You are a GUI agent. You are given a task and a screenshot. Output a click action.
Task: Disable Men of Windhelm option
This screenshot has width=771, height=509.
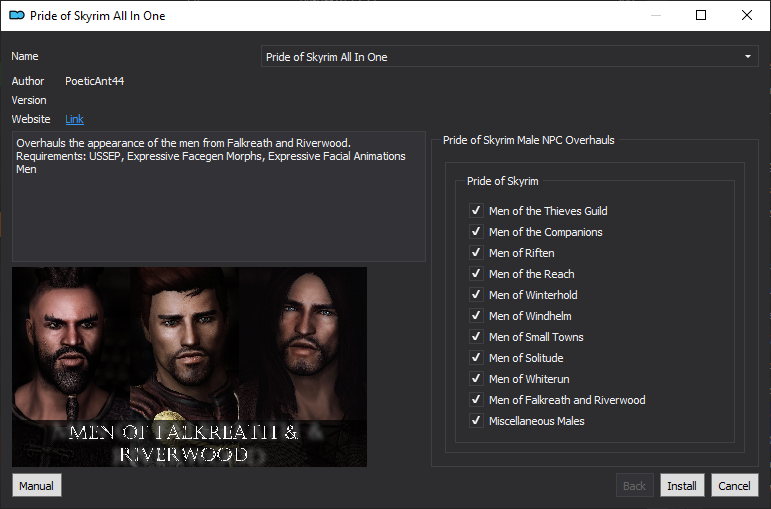(476, 316)
